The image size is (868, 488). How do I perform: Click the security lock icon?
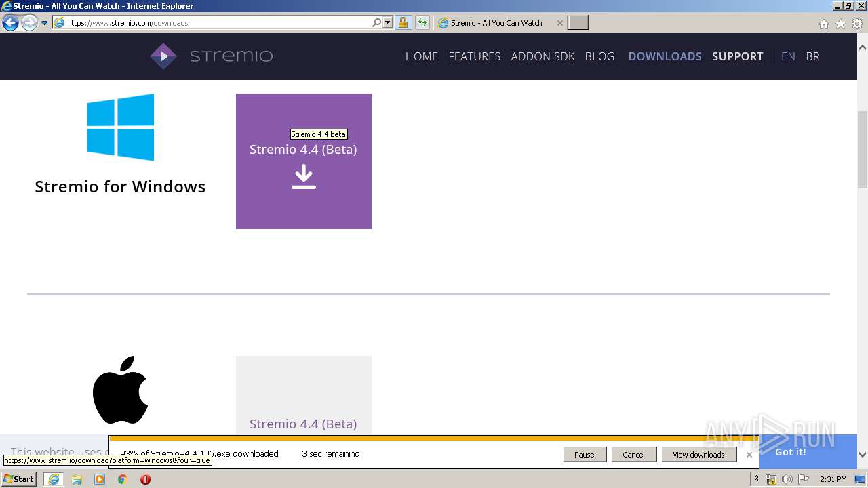click(x=403, y=23)
